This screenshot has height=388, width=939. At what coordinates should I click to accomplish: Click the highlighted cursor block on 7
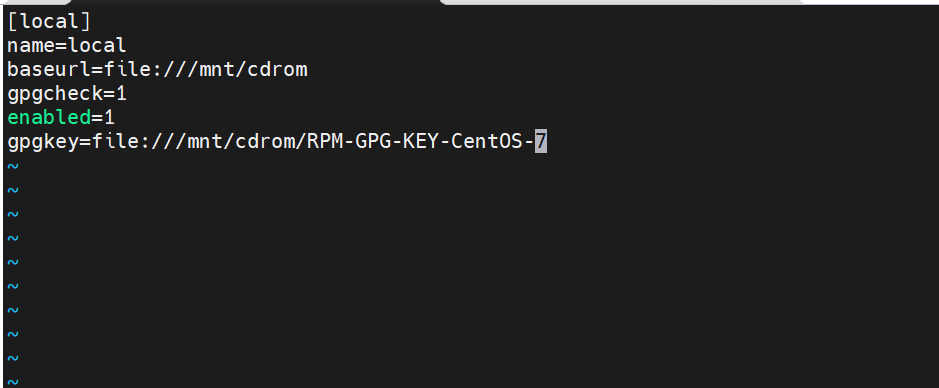541,141
